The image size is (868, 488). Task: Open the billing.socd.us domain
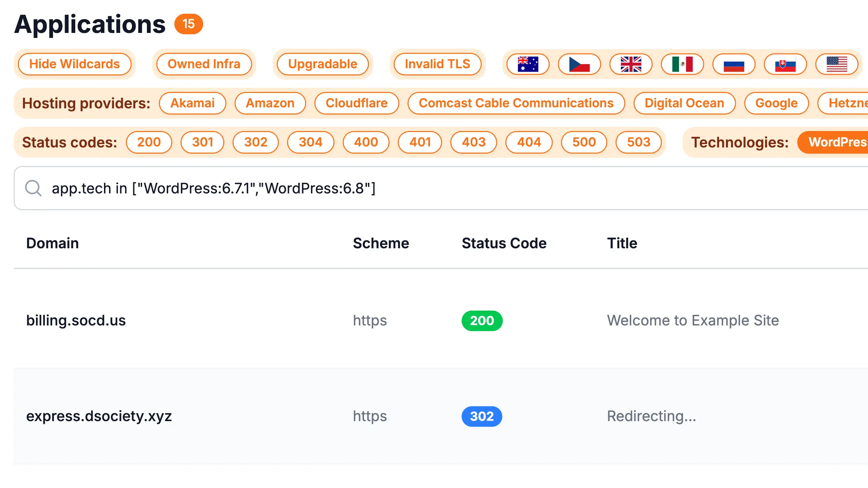[x=76, y=321]
